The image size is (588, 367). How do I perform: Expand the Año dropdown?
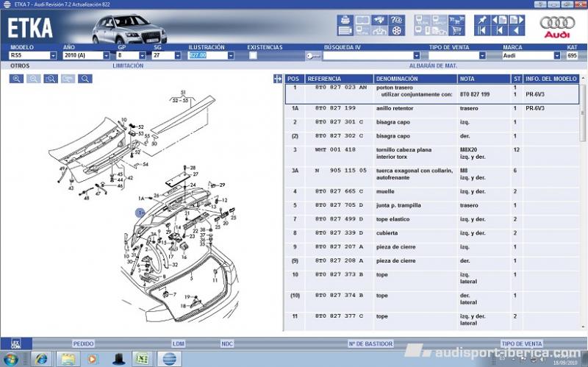pos(107,56)
